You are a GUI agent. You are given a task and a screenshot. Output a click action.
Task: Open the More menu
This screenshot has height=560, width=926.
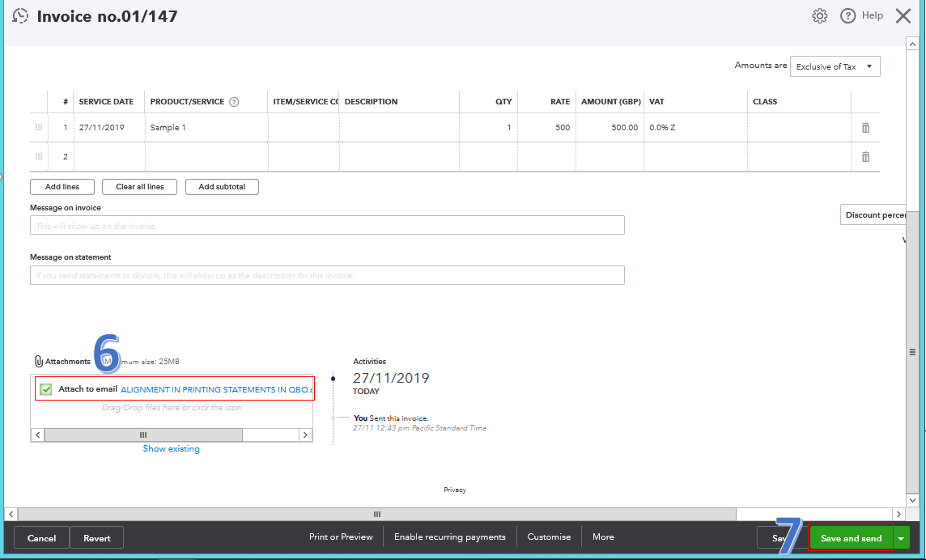pyautogui.click(x=602, y=537)
